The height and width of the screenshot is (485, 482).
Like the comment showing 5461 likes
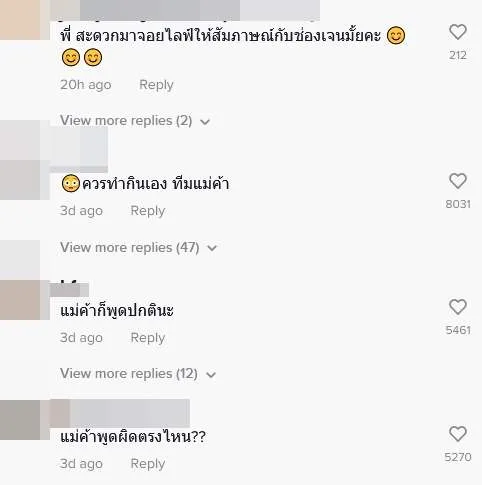click(458, 307)
